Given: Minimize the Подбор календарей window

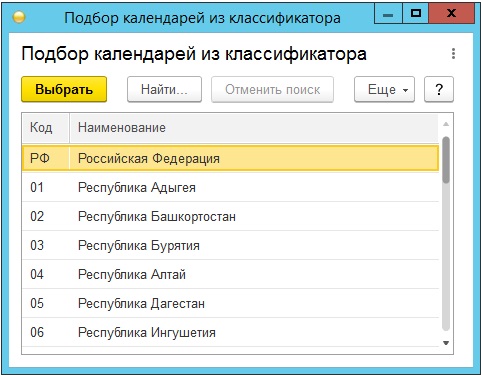Looking at the screenshot, I should 388,14.
